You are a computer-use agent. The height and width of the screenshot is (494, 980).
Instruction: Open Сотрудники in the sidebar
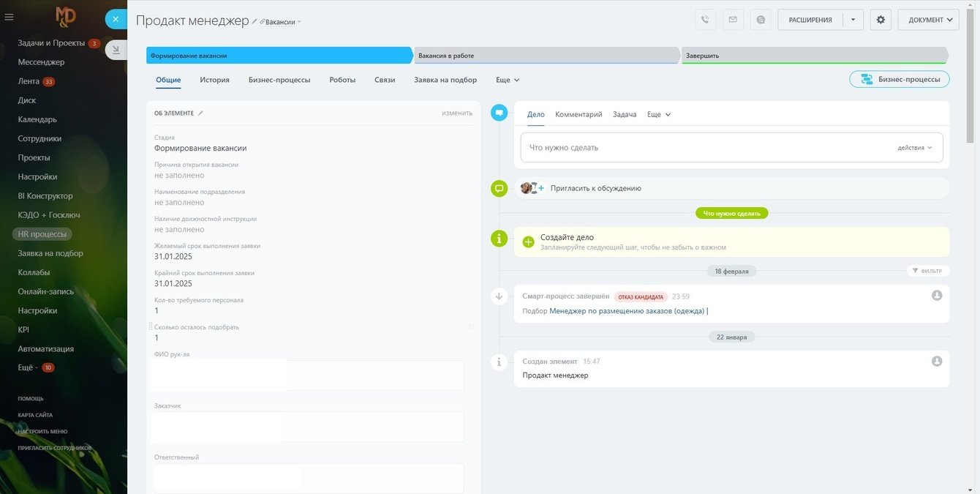pyautogui.click(x=39, y=138)
